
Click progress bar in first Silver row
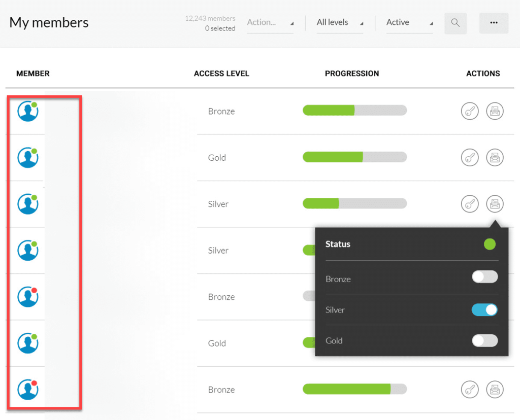(355, 203)
